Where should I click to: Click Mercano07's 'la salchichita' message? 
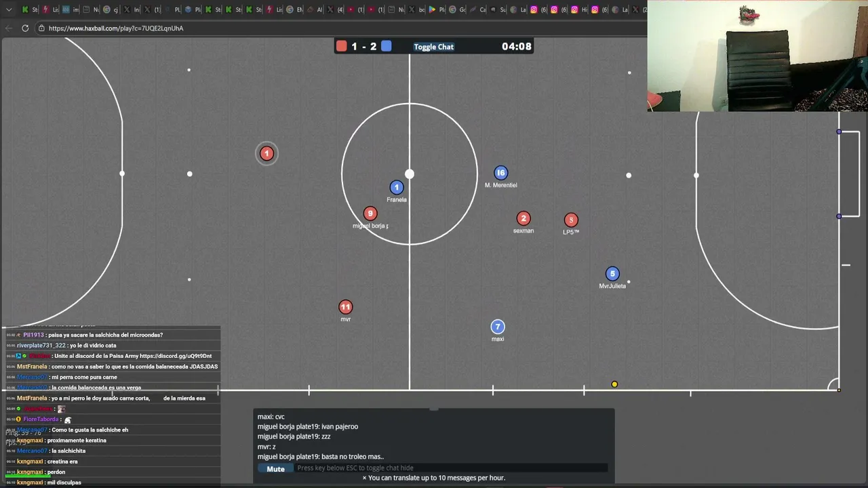[x=68, y=451]
